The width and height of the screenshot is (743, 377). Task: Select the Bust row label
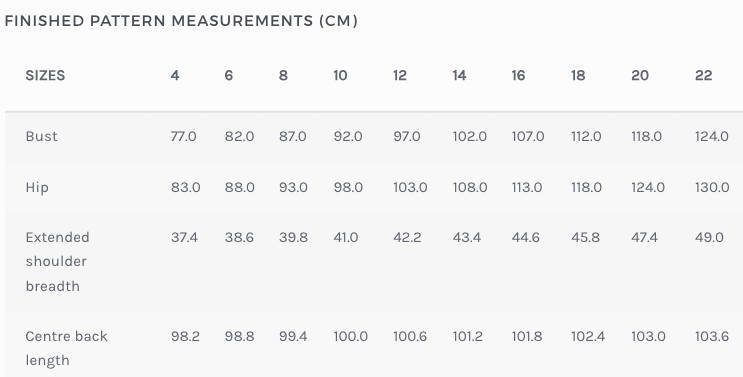point(41,136)
